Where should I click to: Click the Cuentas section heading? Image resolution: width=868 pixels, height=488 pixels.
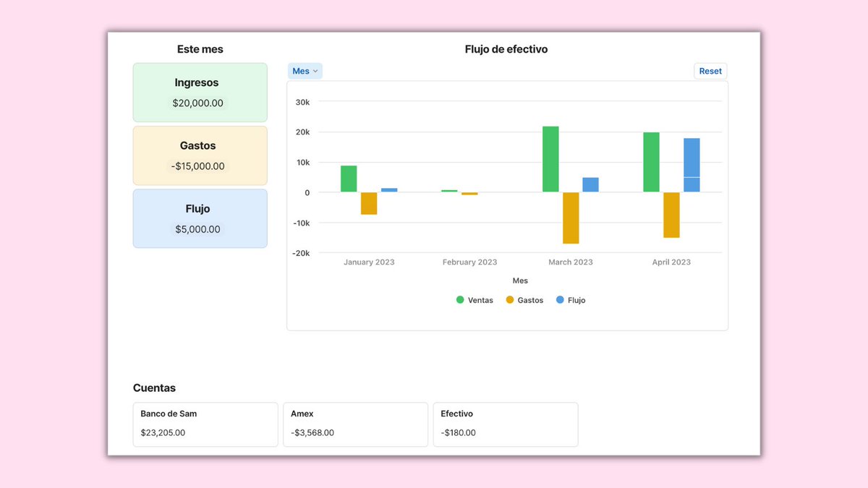(x=154, y=388)
